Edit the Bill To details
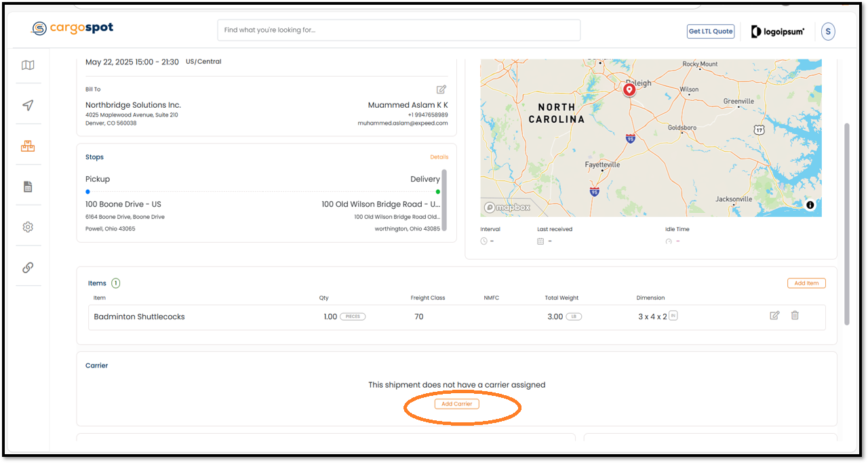The height and width of the screenshot is (463, 868). (441, 89)
